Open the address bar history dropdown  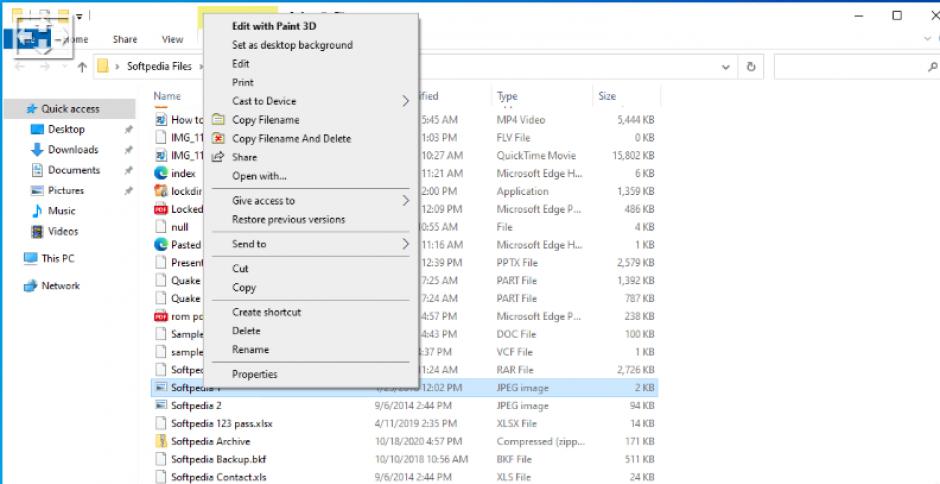click(727, 67)
